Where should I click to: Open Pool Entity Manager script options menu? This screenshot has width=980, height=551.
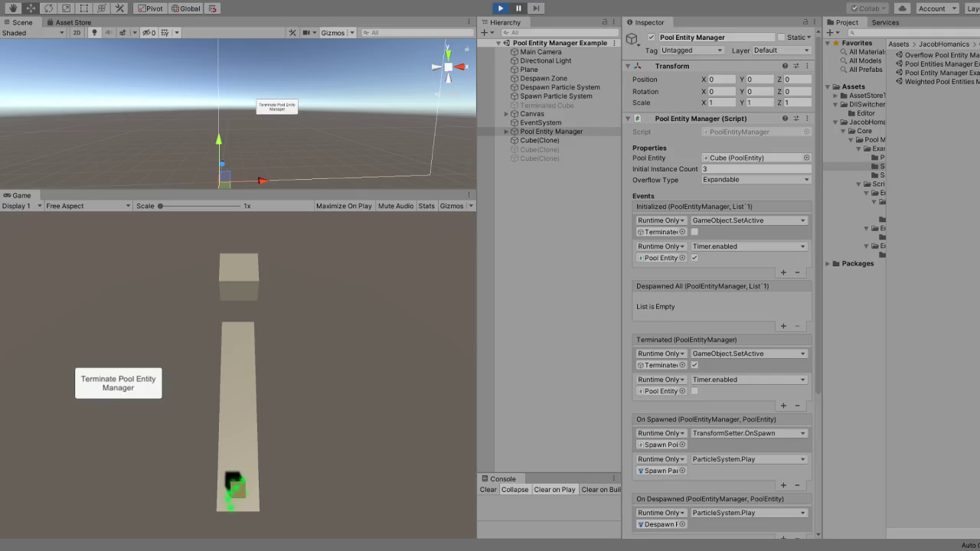pos(807,119)
